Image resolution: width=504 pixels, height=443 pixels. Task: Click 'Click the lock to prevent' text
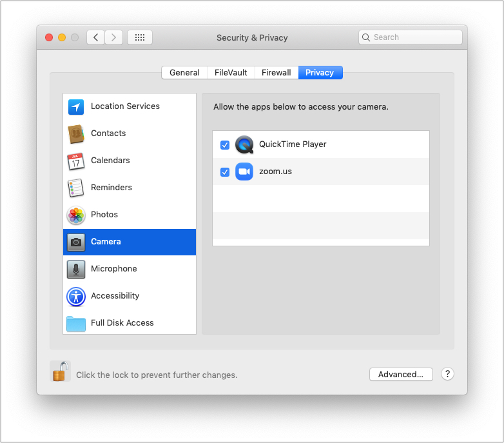point(157,375)
